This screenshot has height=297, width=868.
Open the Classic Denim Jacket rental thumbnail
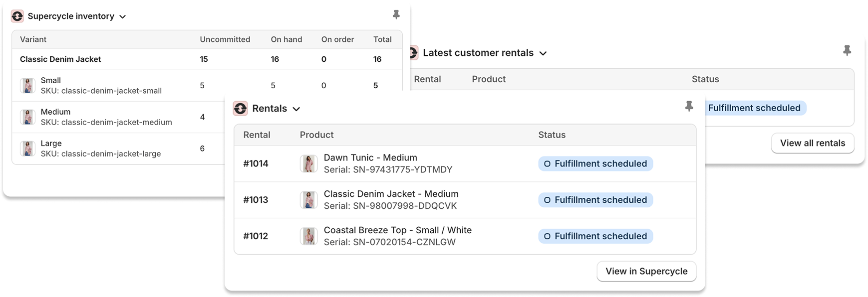point(308,200)
